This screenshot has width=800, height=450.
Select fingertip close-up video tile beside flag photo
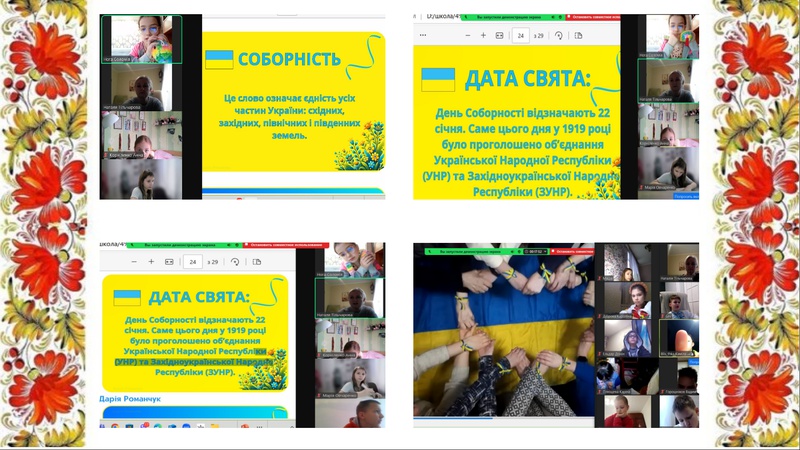click(679, 338)
